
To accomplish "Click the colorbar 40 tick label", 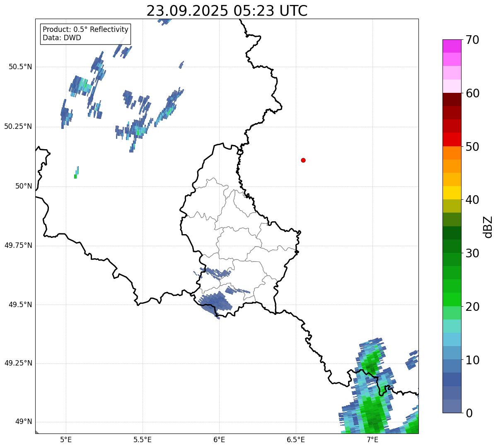I will (x=472, y=200).
